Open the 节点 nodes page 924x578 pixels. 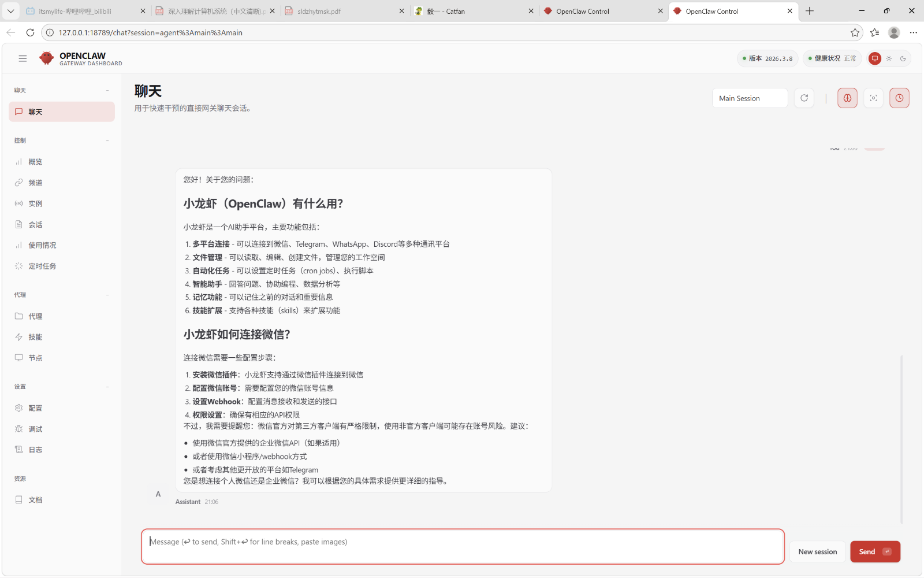click(x=62, y=358)
